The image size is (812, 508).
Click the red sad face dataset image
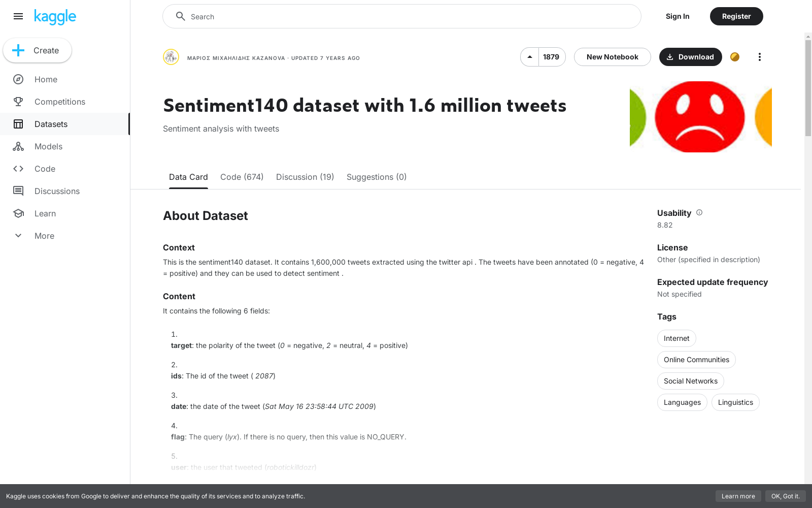coord(700,117)
